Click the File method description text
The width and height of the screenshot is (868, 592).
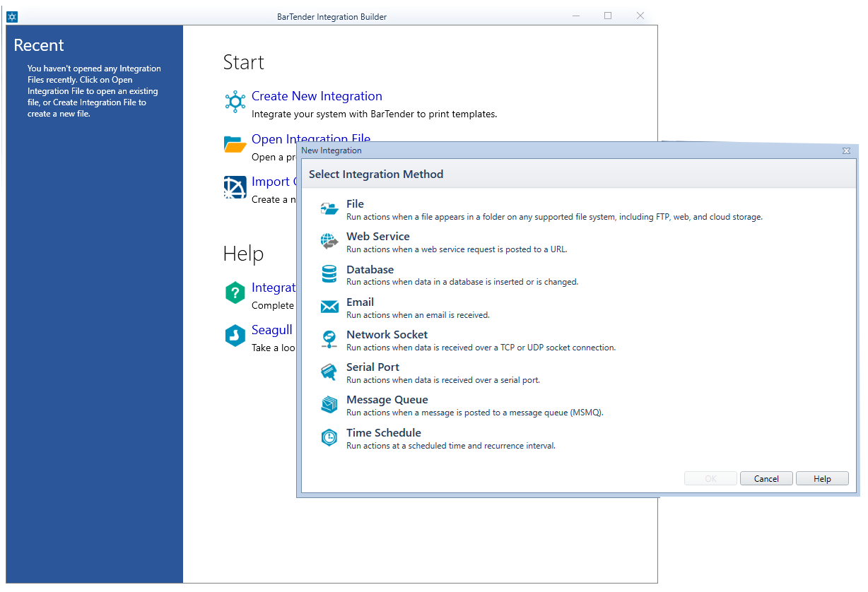tap(554, 217)
